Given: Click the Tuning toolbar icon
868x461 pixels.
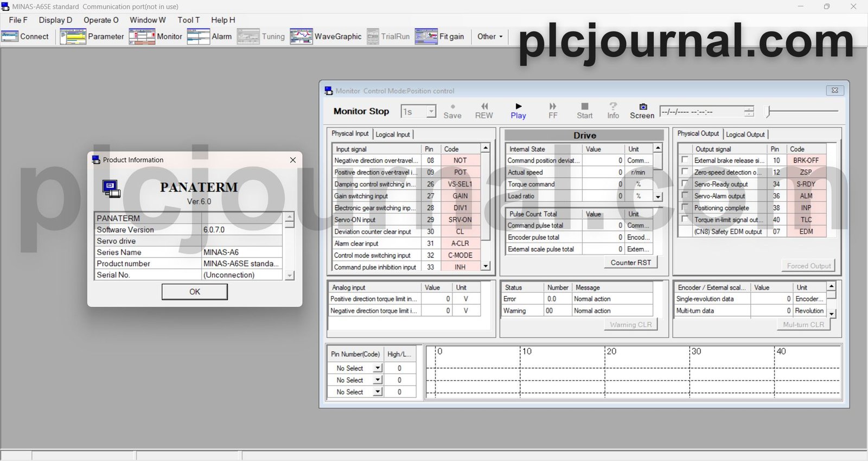Looking at the screenshot, I should click(248, 36).
